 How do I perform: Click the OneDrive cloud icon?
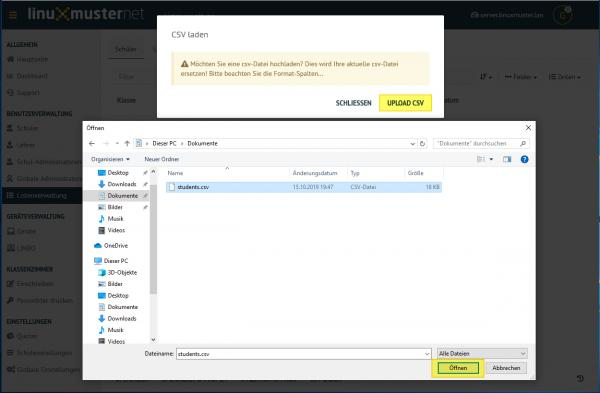pos(98,245)
